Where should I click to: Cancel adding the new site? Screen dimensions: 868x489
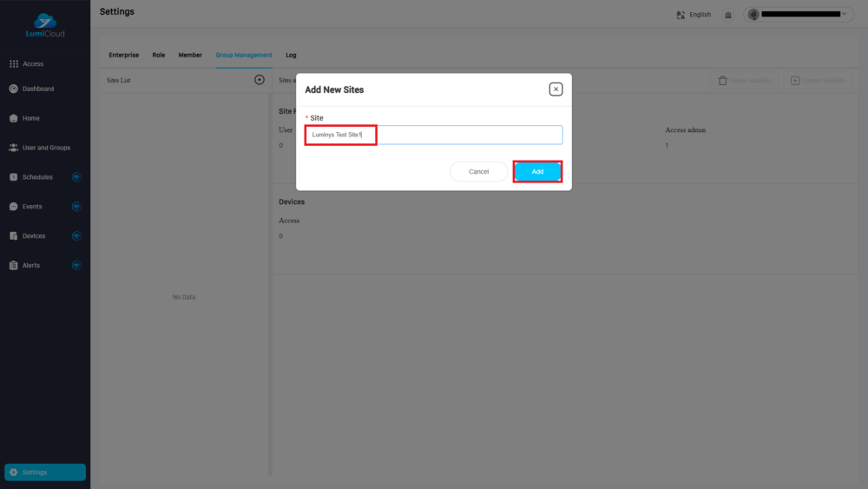478,172
